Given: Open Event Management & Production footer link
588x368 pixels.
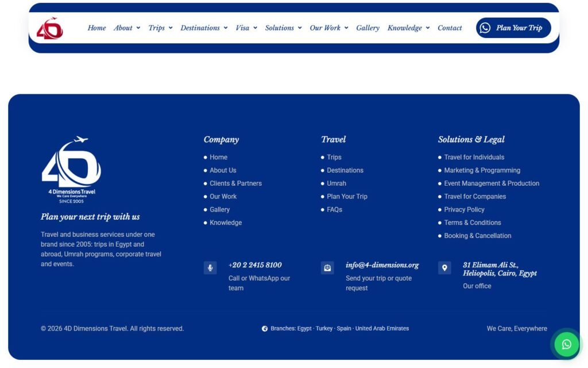Looking at the screenshot, I should (492, 183).
